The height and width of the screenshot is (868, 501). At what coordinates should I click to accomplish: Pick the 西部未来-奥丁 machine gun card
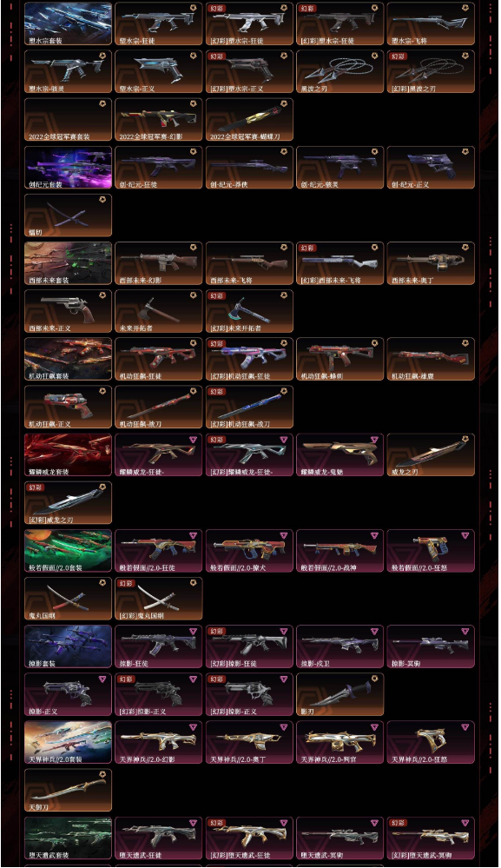tap(430, 263)
